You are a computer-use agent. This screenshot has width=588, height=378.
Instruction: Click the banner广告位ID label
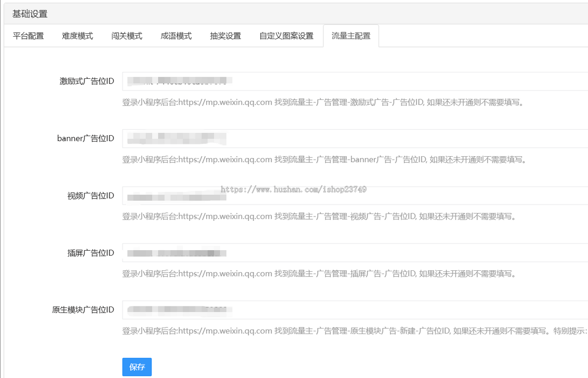(x=85, y=139)
